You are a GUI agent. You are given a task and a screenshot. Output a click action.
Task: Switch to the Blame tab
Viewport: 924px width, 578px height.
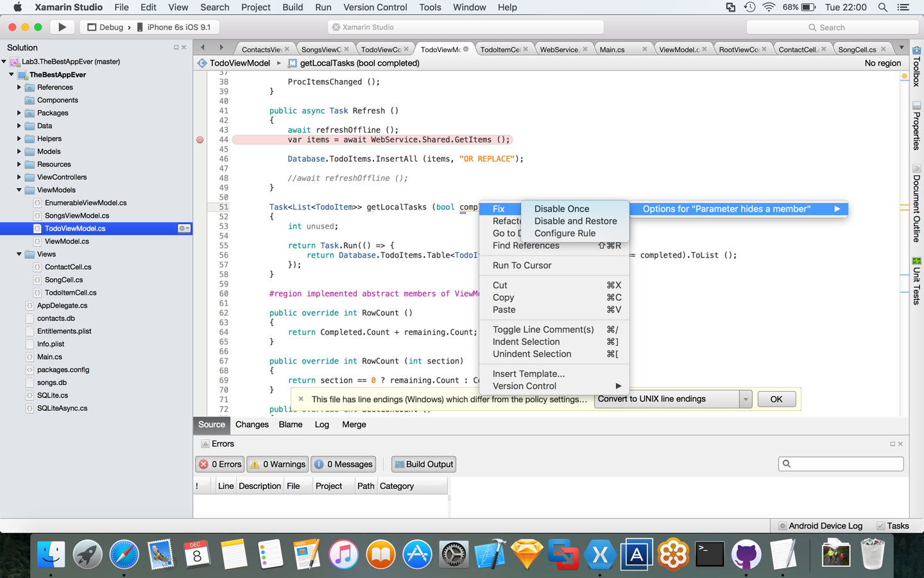pyautogui.click(x=291, y=425)
